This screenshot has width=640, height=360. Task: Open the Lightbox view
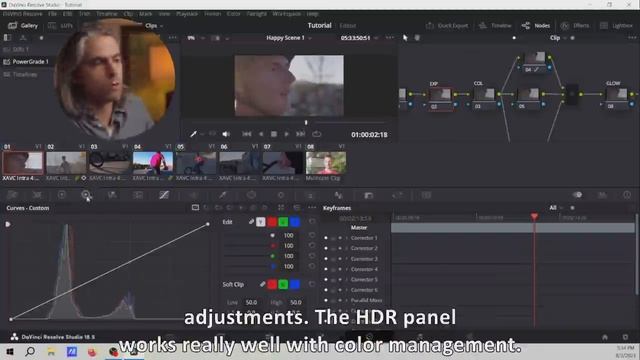pos(616,25)
